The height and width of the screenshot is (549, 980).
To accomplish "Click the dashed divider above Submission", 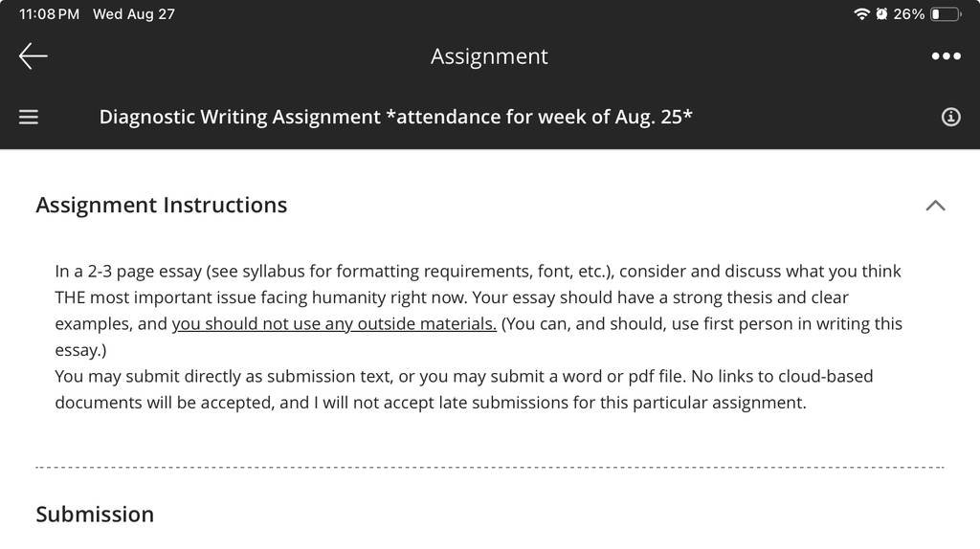I will point(490,467).
